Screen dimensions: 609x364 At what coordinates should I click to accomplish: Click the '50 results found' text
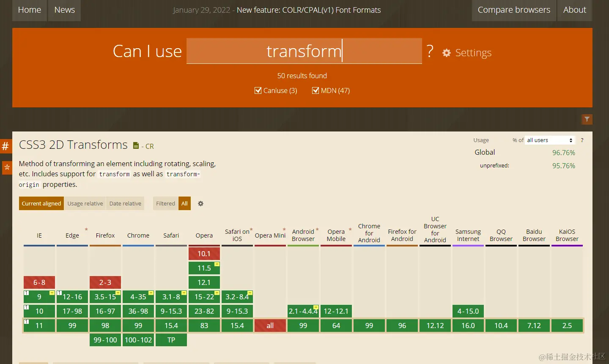click(302, 76)
